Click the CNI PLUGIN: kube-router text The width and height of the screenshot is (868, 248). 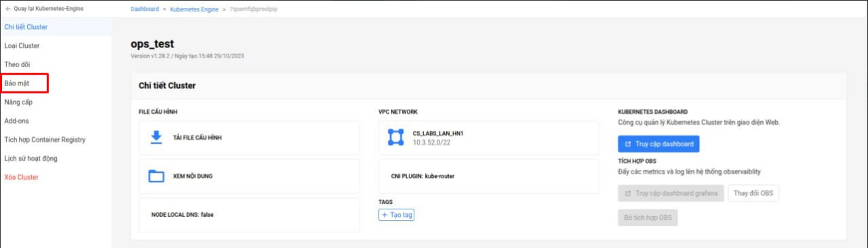click(x=422, y=176)
